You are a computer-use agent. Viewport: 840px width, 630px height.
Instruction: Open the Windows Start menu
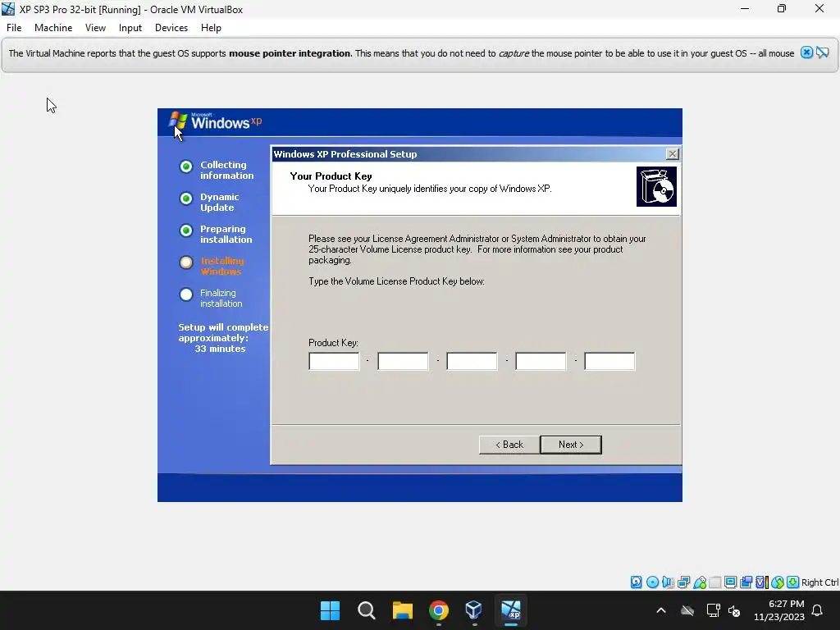click(330, 610)
